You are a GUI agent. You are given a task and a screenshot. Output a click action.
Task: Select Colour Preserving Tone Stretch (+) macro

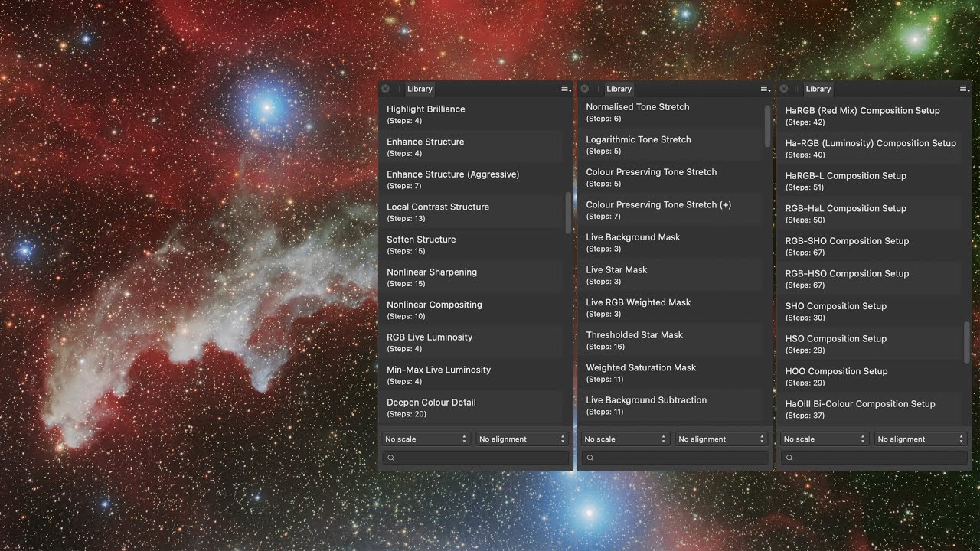(x=670, y=210)
